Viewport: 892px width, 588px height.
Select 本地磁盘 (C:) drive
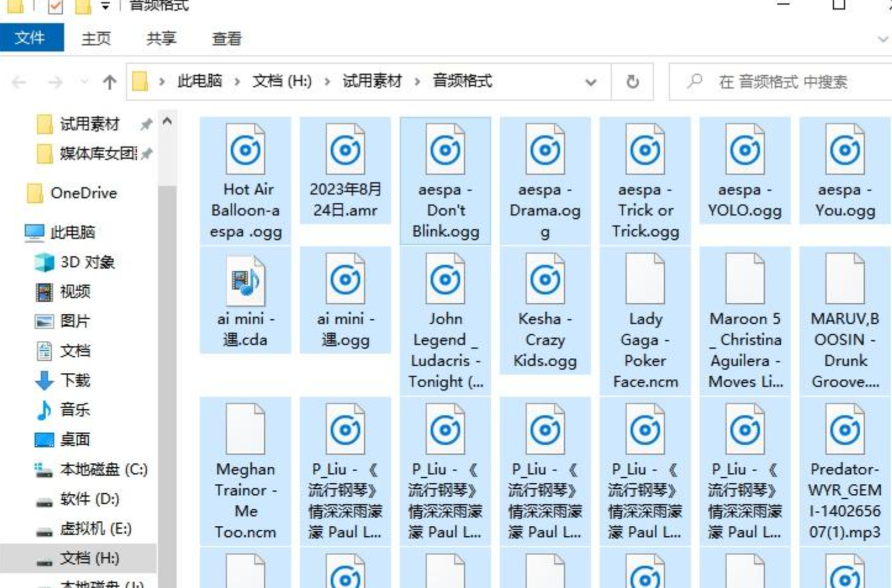point(103,469)
